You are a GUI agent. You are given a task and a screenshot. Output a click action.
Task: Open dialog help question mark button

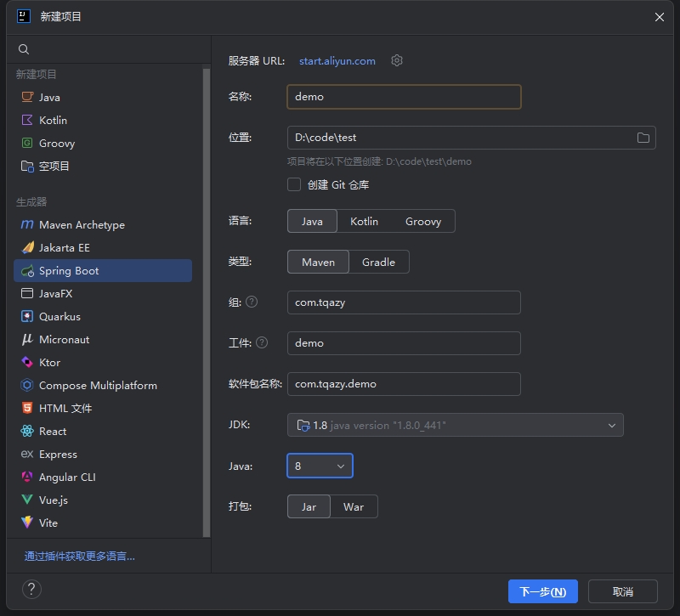31,589
